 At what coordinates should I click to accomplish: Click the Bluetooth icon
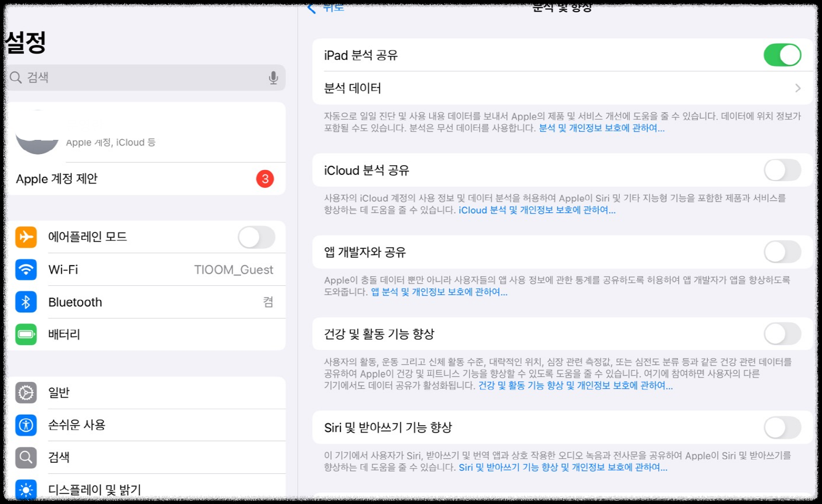(25, 302)
